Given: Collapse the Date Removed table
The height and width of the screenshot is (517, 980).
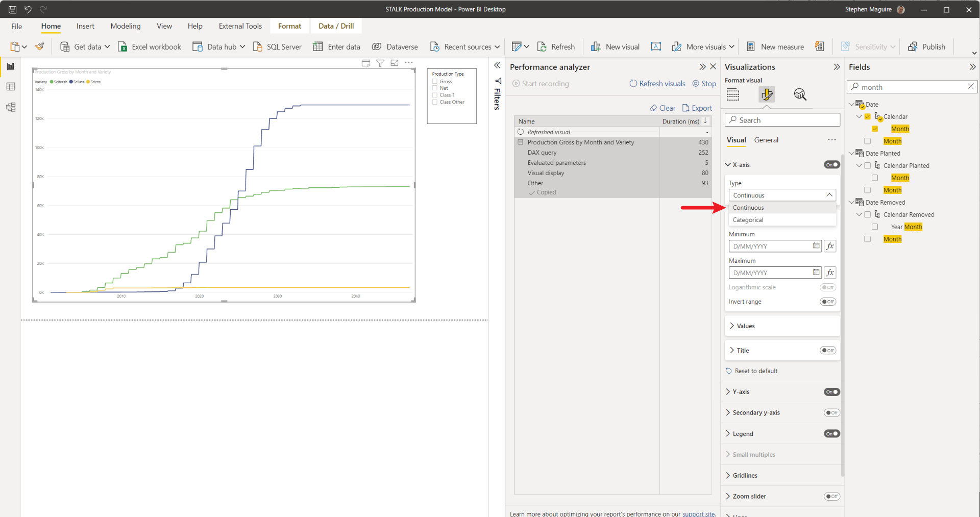Looking at the screenshot, I should click(x=851, y=202).
